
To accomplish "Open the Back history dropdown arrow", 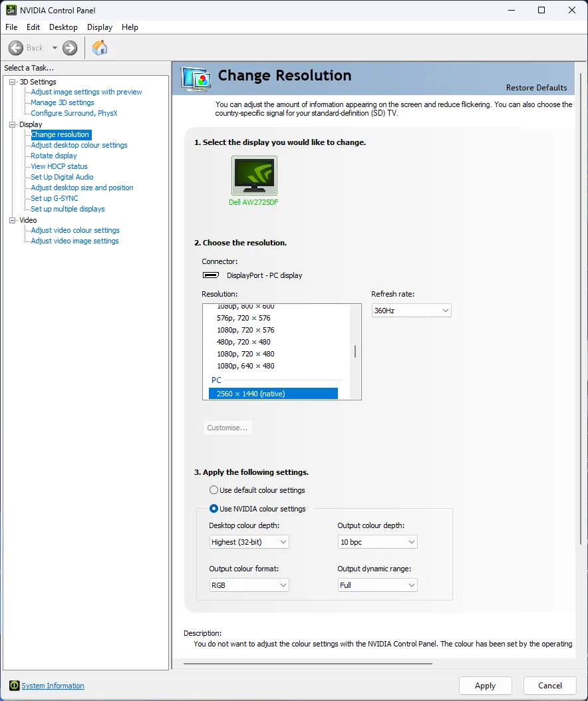I will pos(55,48).
